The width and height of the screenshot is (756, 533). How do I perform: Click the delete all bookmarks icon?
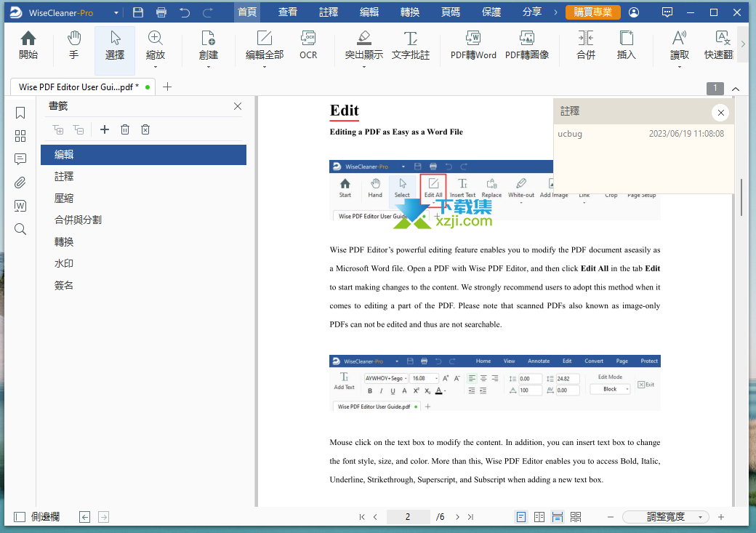pos(145,129)
